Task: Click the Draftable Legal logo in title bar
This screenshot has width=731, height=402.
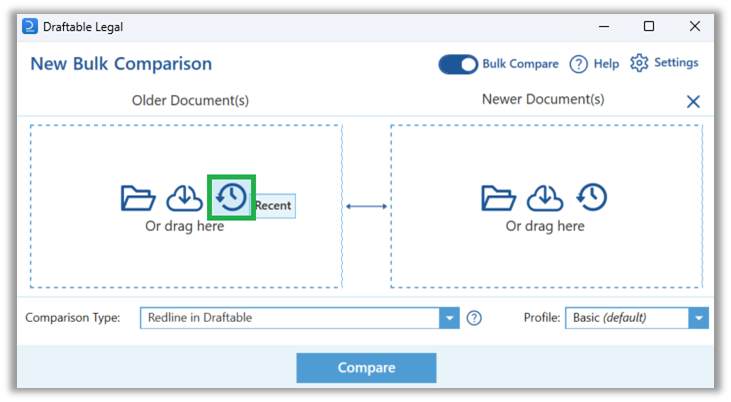Action: [30, 27]
